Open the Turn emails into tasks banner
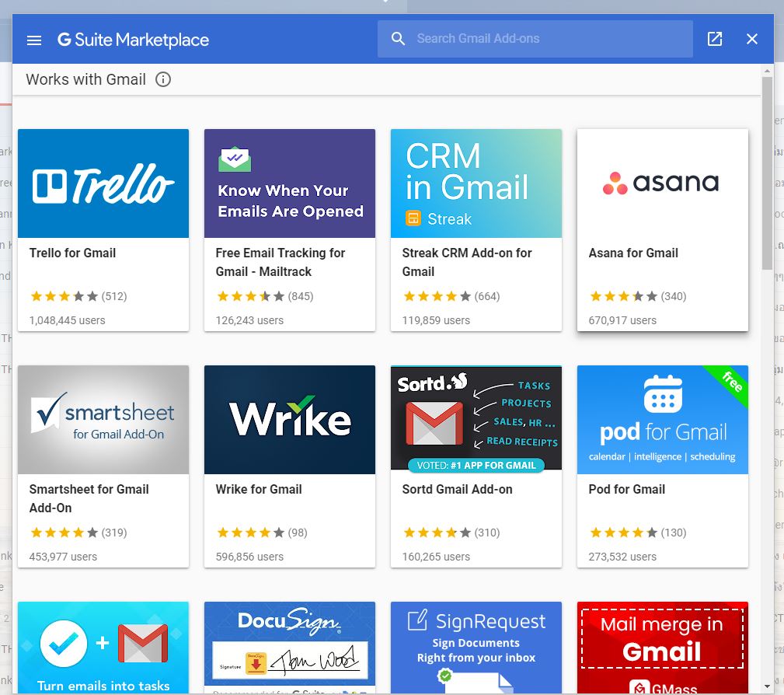Viewport: 784px width, 695px height. coord(103,648)
